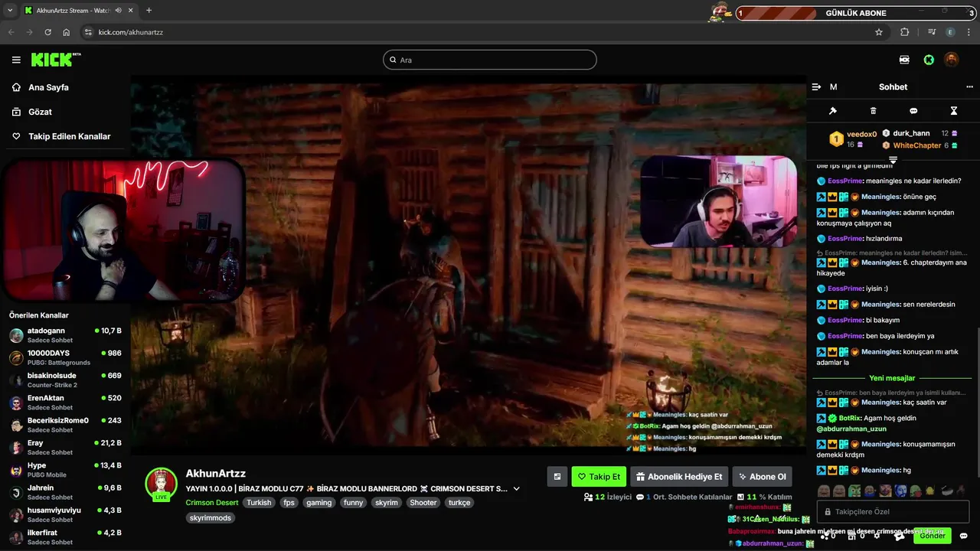Image resolution: width=980 pixels, height=551 pixels.
Task: Click the trash can icon in chat toolbar
Action: (874, 111)
